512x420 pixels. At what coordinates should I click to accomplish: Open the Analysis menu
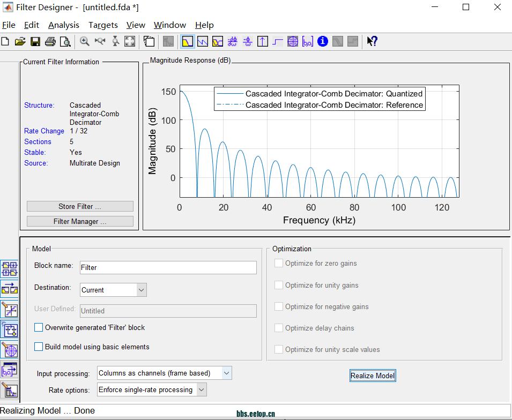[64, 25]
